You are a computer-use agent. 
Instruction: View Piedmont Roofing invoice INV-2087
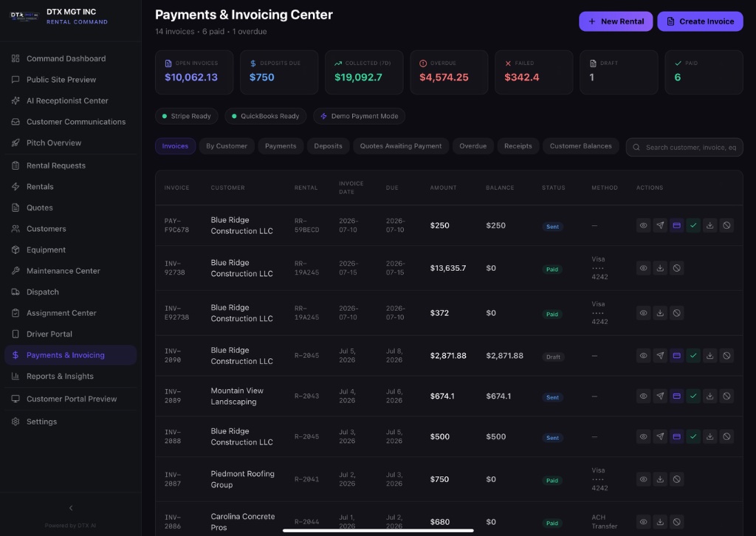pos(643,479)
